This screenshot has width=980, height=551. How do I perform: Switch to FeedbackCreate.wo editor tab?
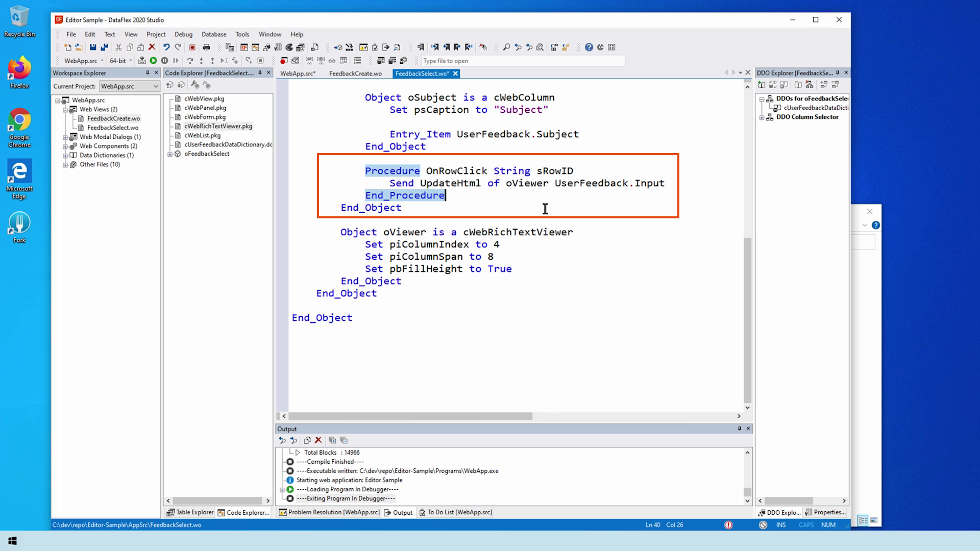[x=355, y=73]
